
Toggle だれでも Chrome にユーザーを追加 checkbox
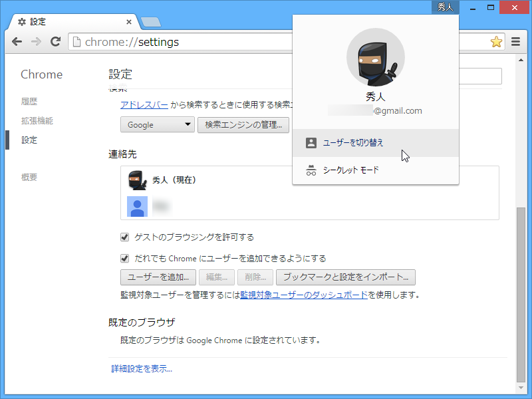coord(124,259)
